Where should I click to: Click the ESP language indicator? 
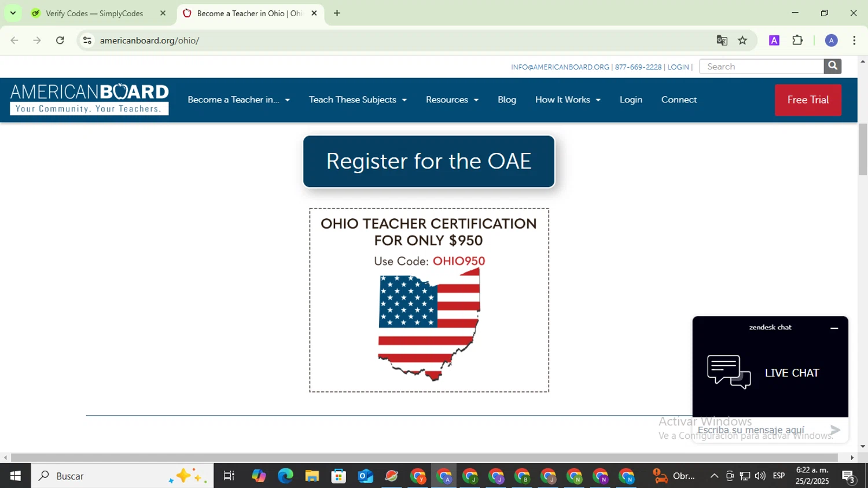779,476
